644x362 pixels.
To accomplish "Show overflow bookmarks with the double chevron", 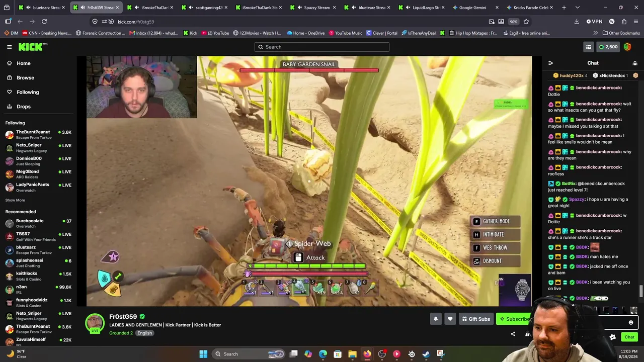I will 596,33.
